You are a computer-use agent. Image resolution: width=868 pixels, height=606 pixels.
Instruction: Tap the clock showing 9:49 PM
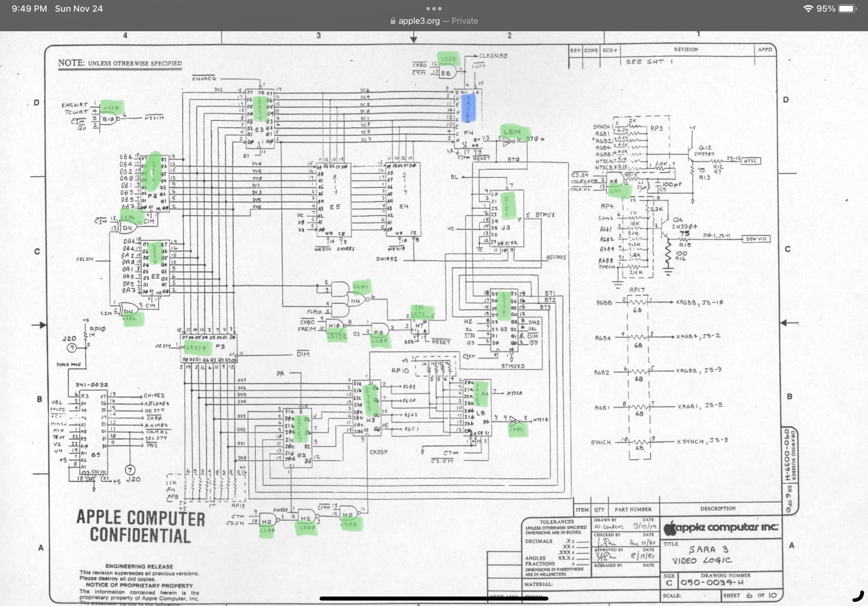click(29, 9)
